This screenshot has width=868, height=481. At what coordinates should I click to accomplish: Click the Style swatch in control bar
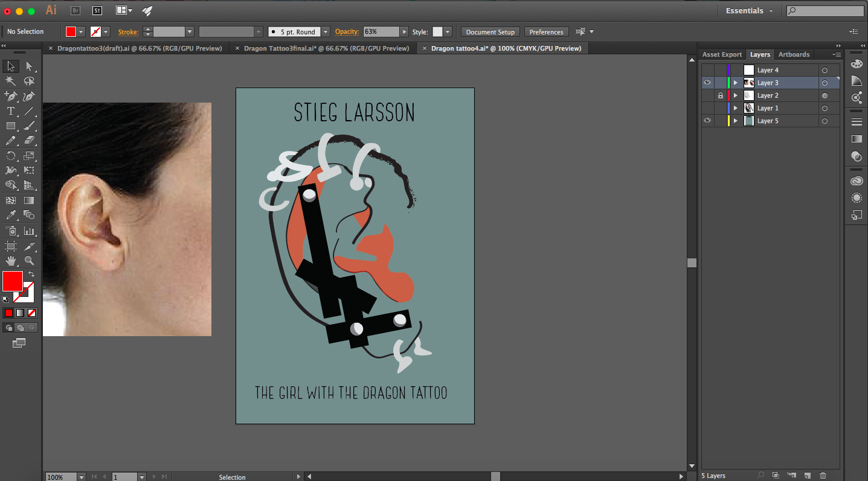[x=437, y=32]
